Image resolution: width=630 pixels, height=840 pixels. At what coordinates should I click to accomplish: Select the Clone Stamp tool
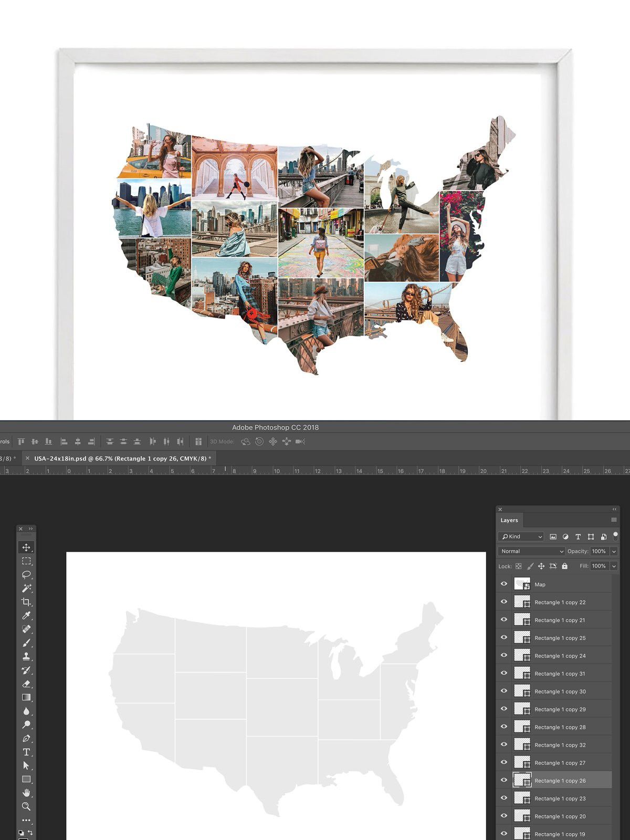pos(26,656)
